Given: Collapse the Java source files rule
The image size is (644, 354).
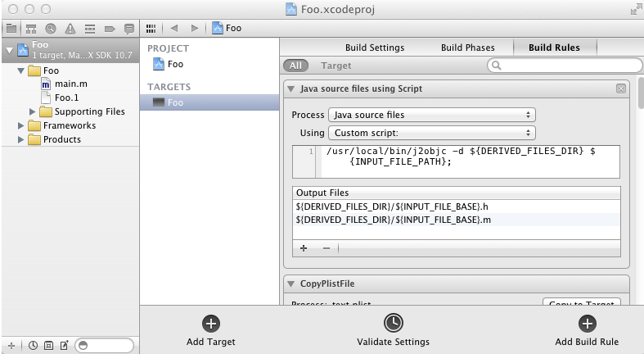Looking at the screenshot, I should click(x=290, y=88).
